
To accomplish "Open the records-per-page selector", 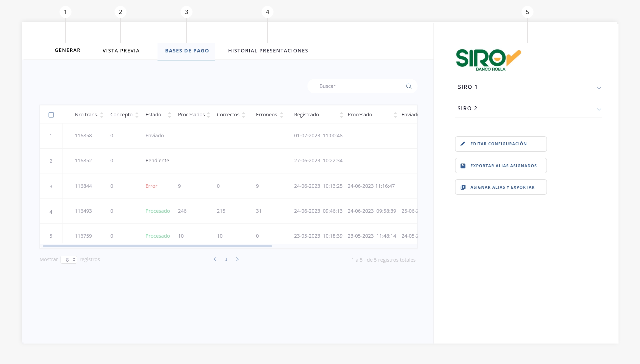I will point(68,260).
